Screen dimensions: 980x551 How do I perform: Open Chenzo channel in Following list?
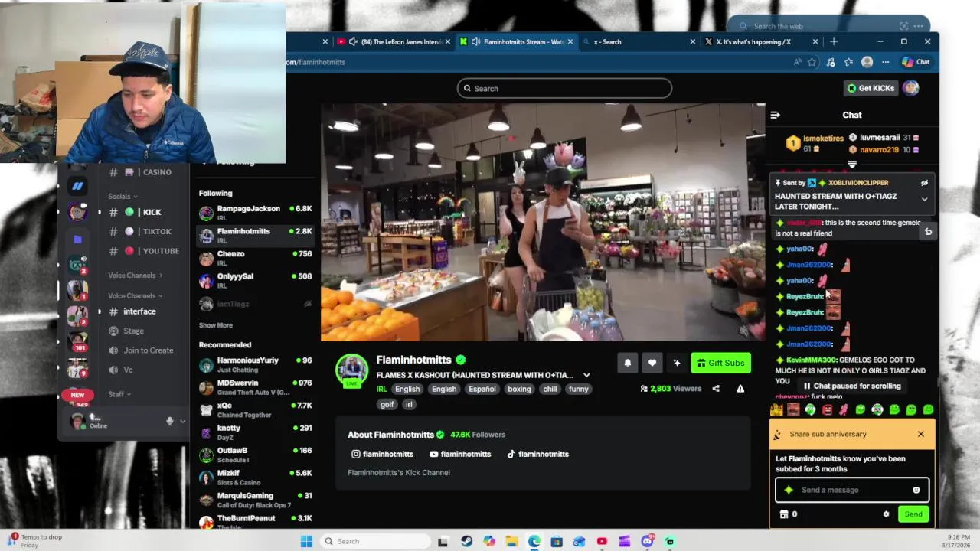tap(255, 258)
